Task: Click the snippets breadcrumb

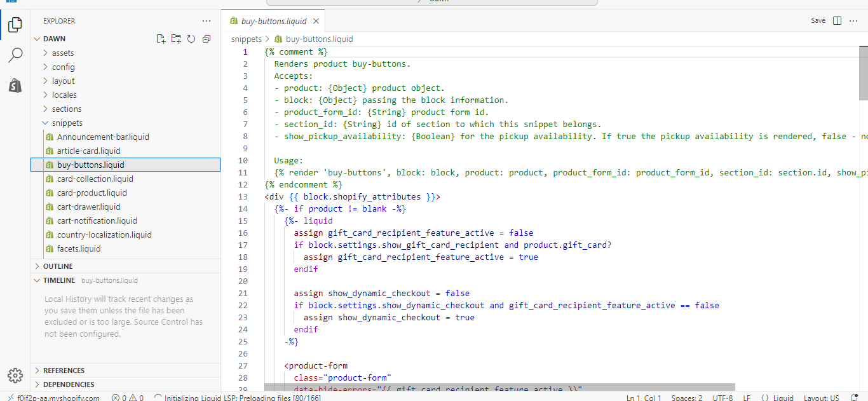Action: coord(246,39)
